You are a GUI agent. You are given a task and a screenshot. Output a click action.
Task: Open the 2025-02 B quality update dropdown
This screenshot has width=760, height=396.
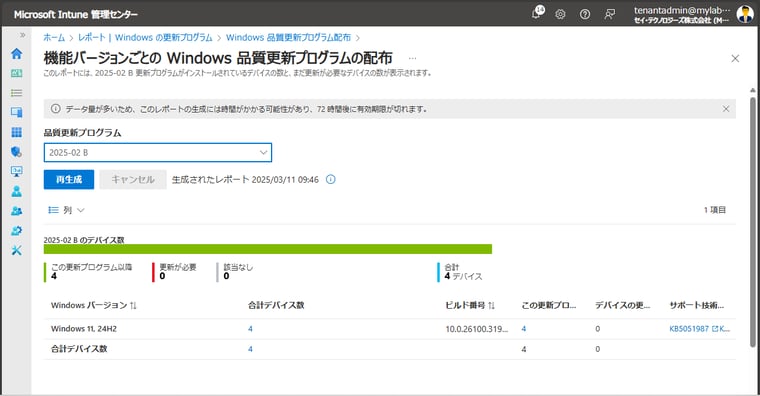pyautogui.click(x=158, y=152)
